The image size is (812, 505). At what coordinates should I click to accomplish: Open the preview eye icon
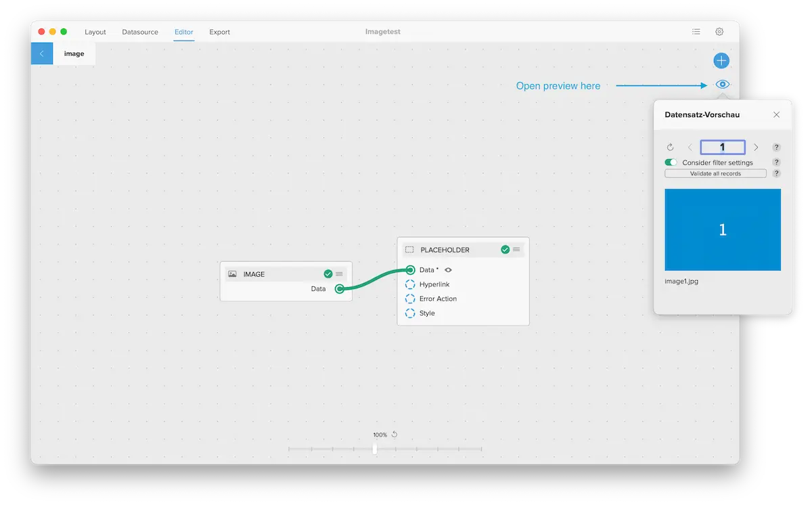tap(723, 85)
